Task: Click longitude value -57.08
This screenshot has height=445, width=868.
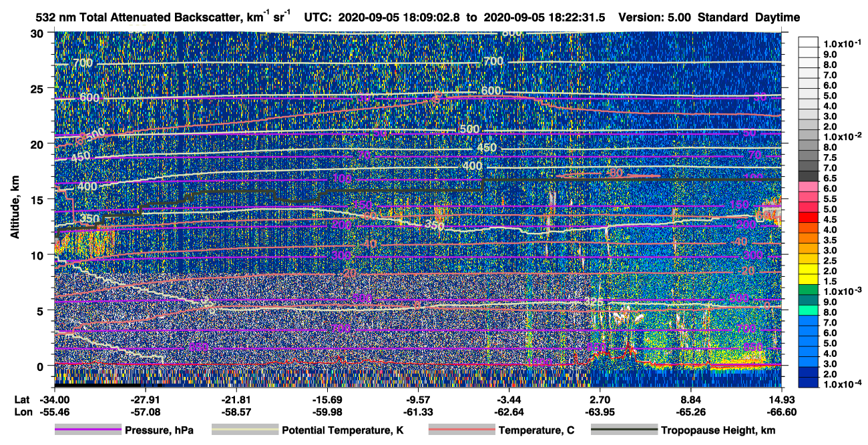Action: pos(145,412)
